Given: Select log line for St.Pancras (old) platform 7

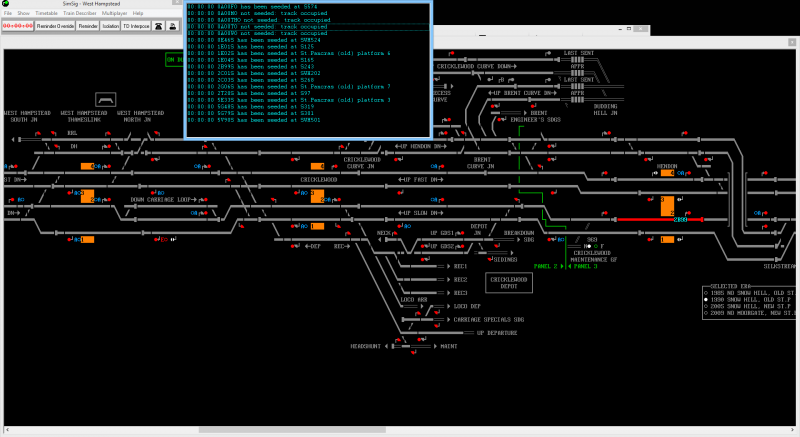Looking at the screenshot, I should click(289, 87).
